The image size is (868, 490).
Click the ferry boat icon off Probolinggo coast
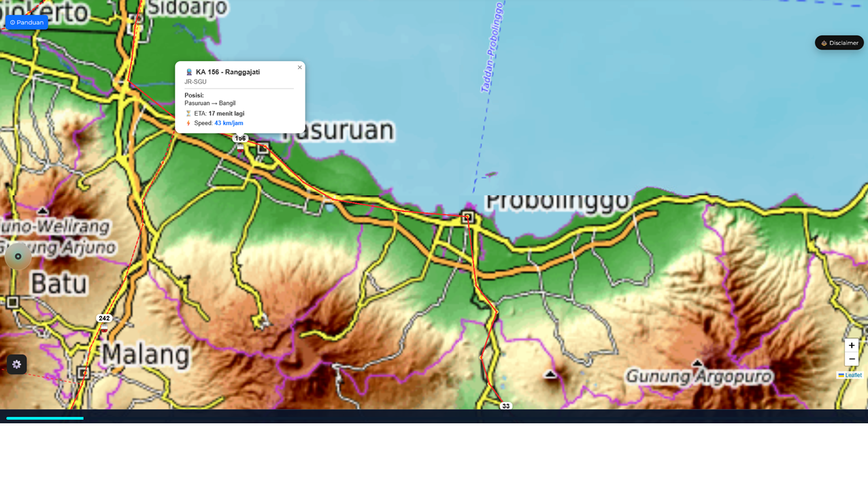click(x=490, y=174)
